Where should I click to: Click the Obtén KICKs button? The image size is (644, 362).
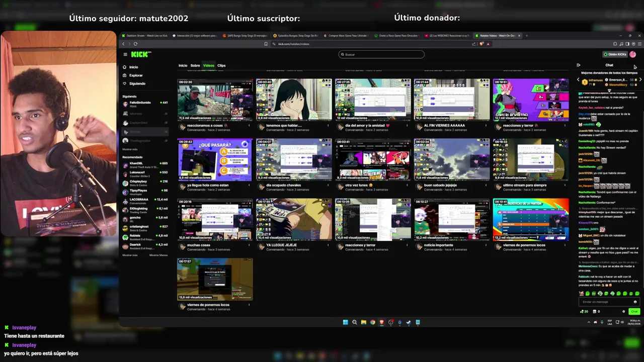tap(615, 54)
